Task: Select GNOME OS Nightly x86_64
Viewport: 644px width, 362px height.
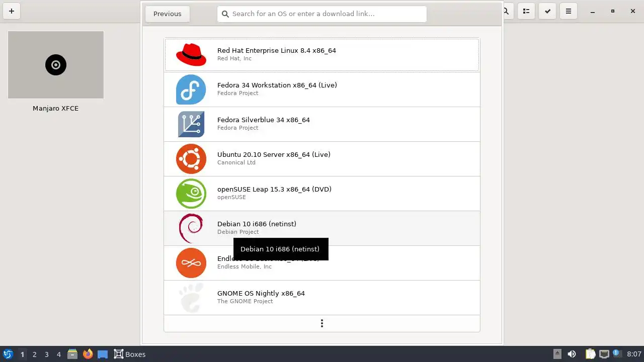Action: [322, 298]
